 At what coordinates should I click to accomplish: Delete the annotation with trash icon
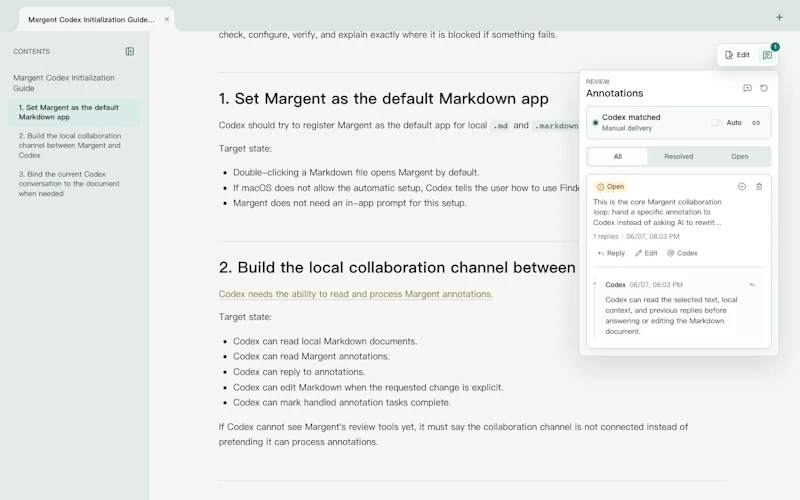click(x=759, y=187)
